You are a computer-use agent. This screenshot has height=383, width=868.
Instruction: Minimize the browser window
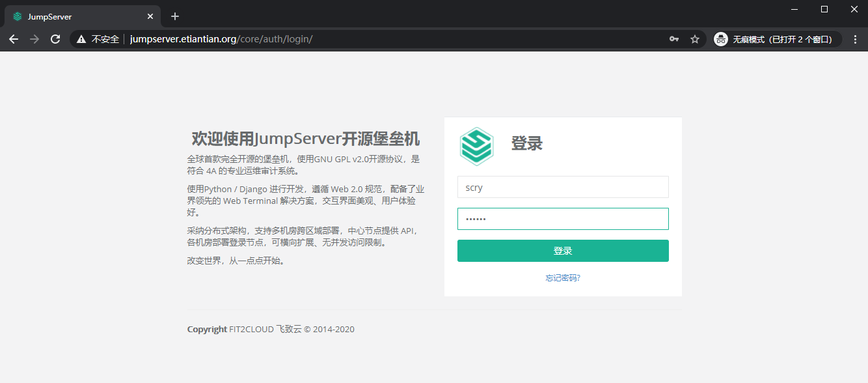(794, 9)
